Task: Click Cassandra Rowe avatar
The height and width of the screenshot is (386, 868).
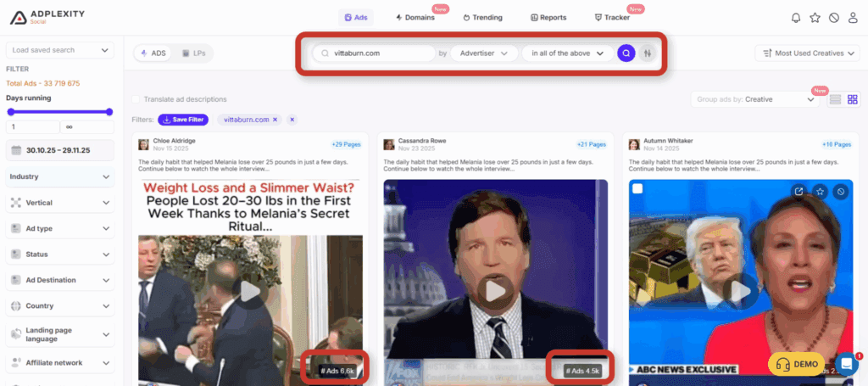Action: pyautogui.click(x=388, y=144)
